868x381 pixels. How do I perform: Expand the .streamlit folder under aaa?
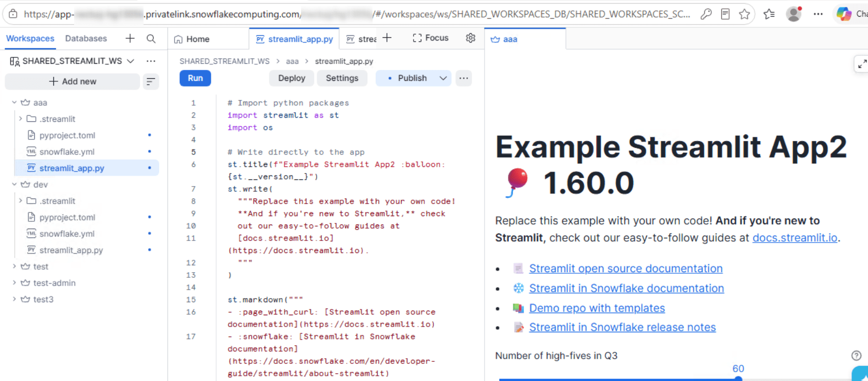[20, 119]
